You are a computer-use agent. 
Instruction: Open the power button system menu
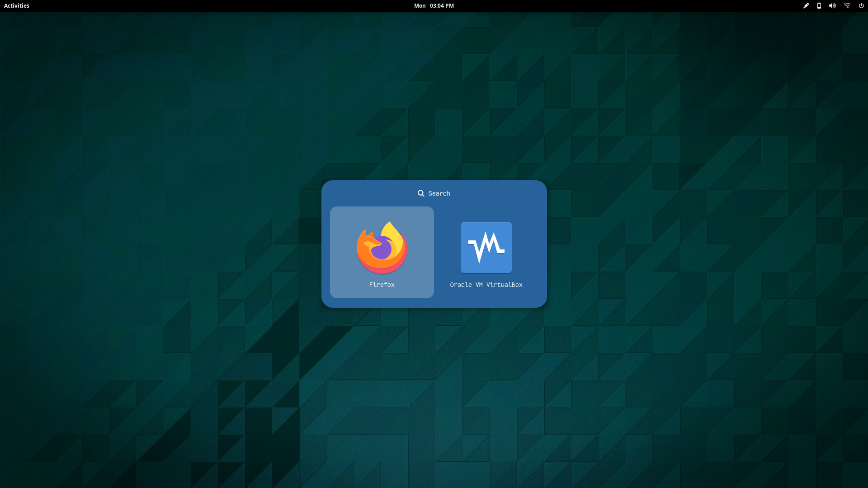(861, 6)
